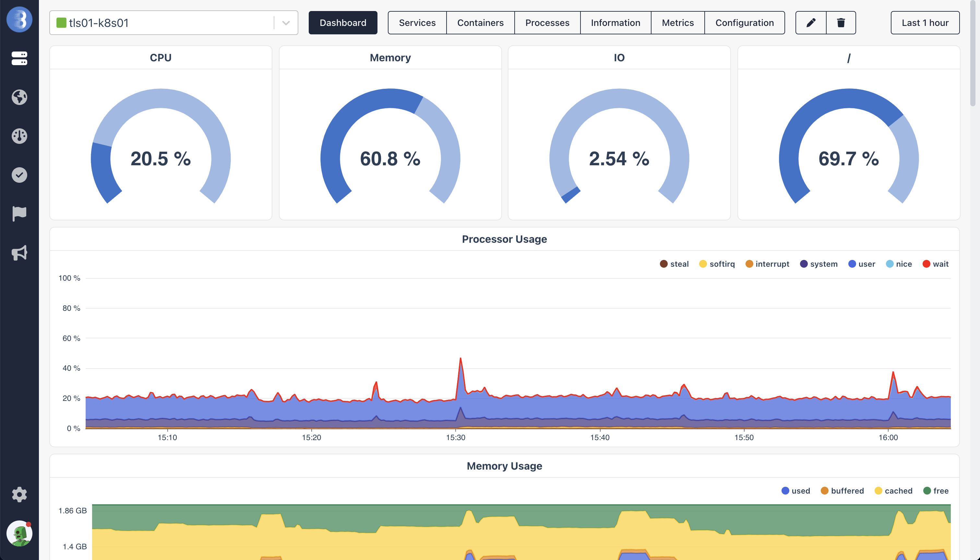Select the globe icon in the sidebar
Image resolution: width=980 pixels, height=560 pixels.
pyautogui.click(x=19, y=97)
